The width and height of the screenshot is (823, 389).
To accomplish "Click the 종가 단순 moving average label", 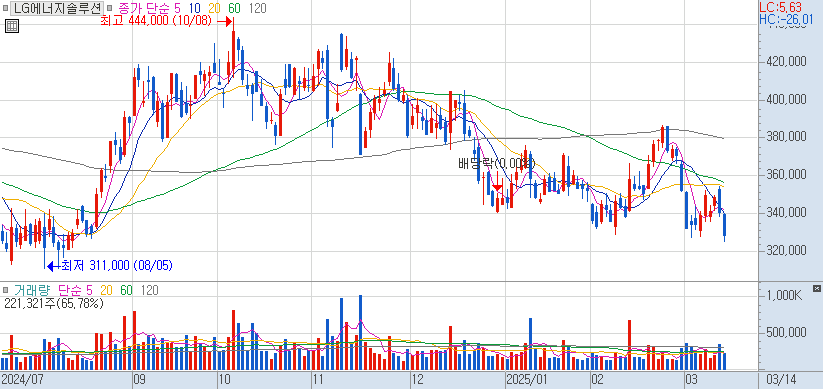I will click(x=144, y=8).
